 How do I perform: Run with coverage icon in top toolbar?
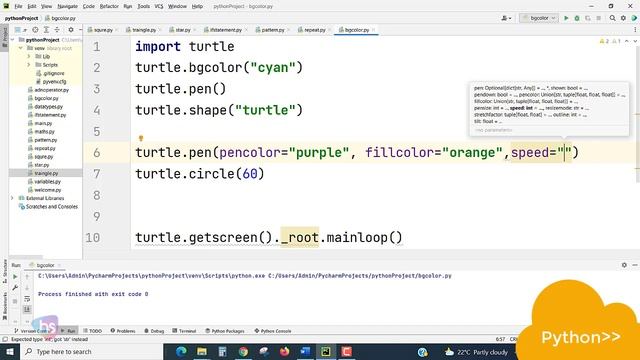[588, 18]
